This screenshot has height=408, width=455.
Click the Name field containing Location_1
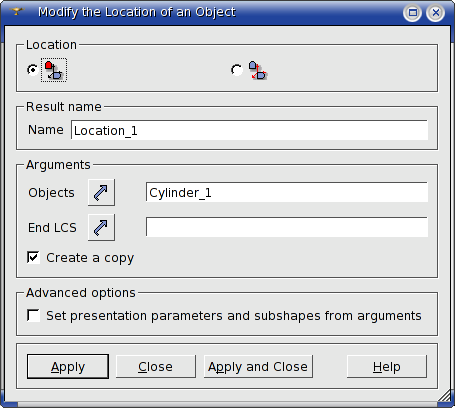[249, 130]
